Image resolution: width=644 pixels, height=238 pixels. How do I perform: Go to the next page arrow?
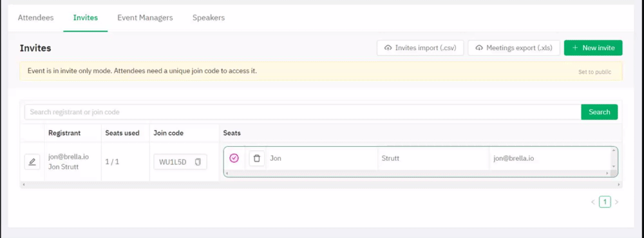pyautogui.click(x=616, y=202)
